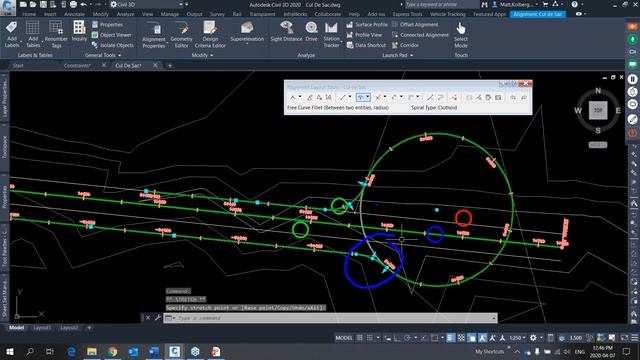The height and width of the screenshot is (360, 640).
Task: Toggle MODEL space in status bar
Action: [x=344, y=338]
